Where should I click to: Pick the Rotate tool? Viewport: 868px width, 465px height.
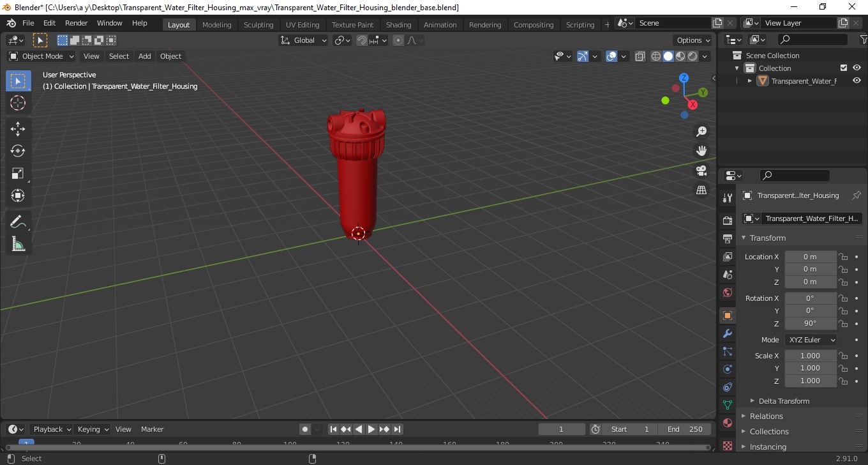[18, 151]
